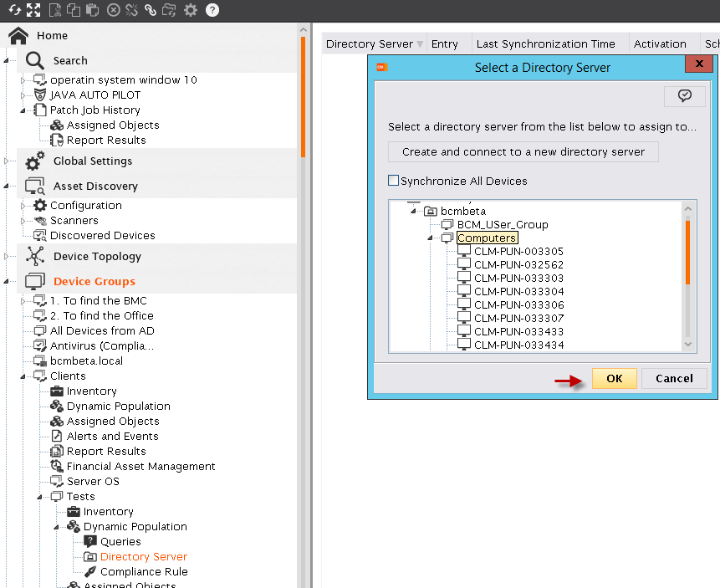Screen dimensions: 720x588
Task: Collapse the bcmbeta directory node
Action: [413, 212]
